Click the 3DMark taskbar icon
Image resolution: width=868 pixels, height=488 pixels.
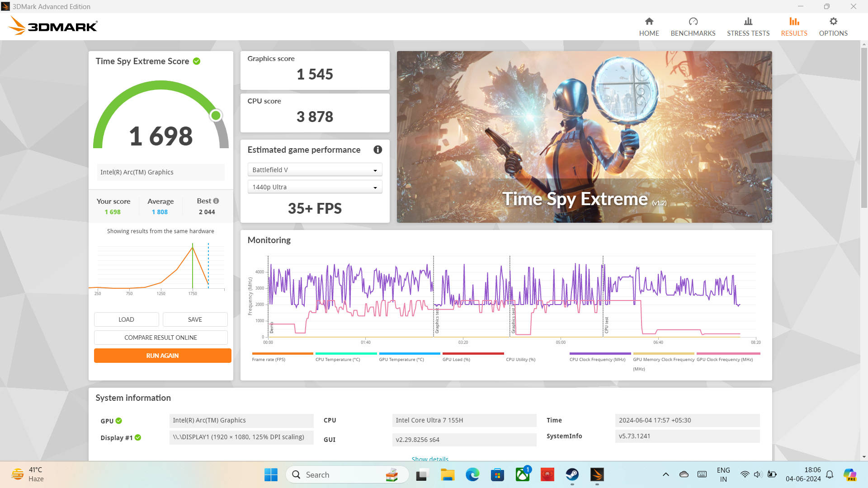597,474
